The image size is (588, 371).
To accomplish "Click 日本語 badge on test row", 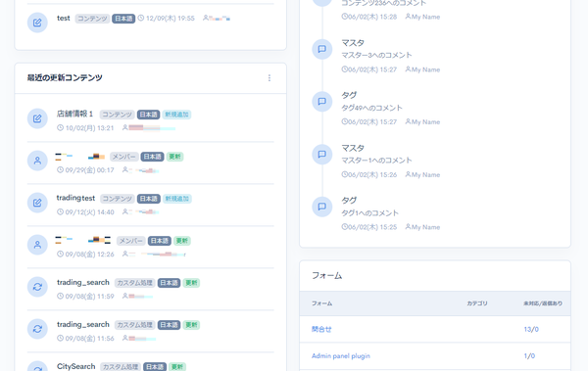I will click(x=123, y=19).
